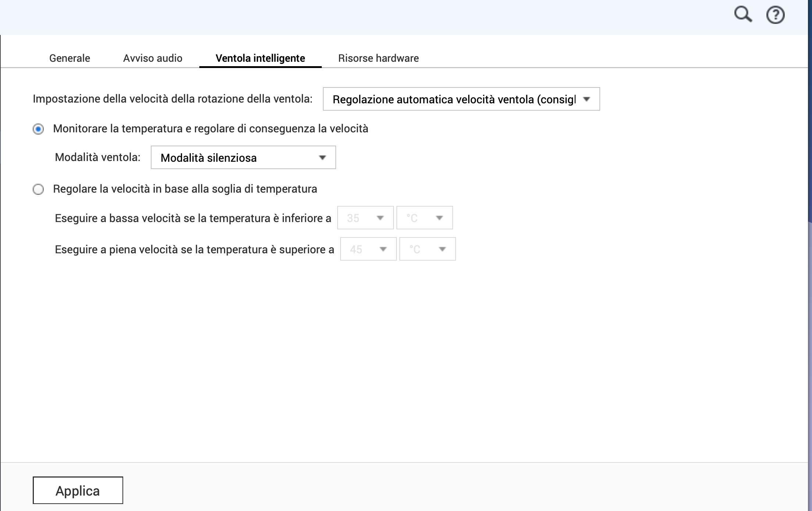Click 'Impostazione della velocità della rotazione' label

click(172, 99)
